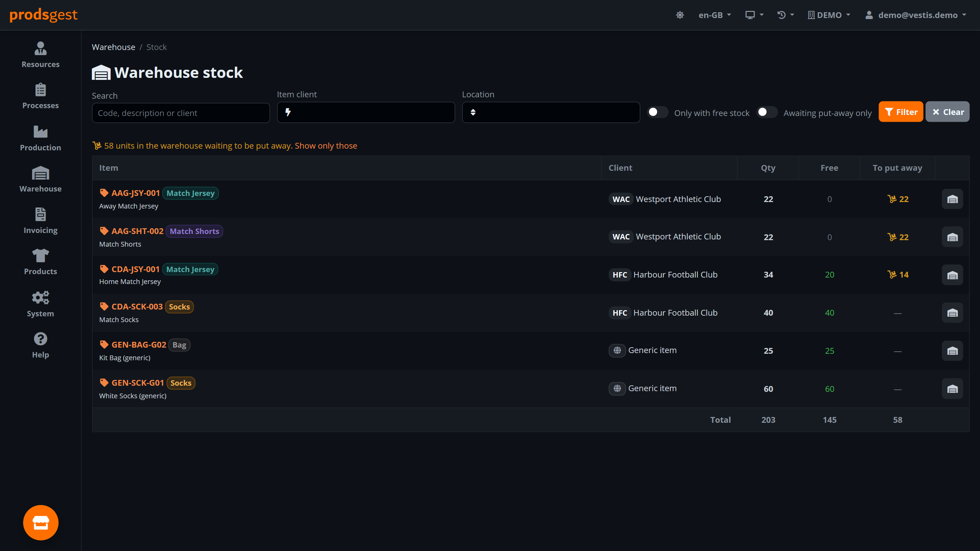
Task: Open the Location dropdown field
Action: click(551, 112)
